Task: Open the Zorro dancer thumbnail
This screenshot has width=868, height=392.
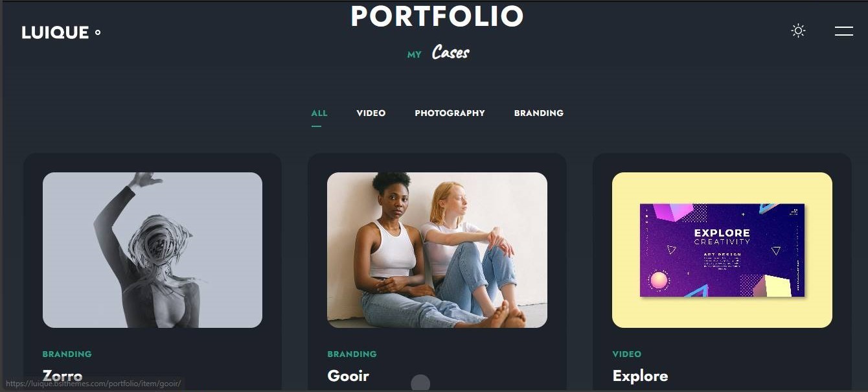Action: tap(152, 249)
